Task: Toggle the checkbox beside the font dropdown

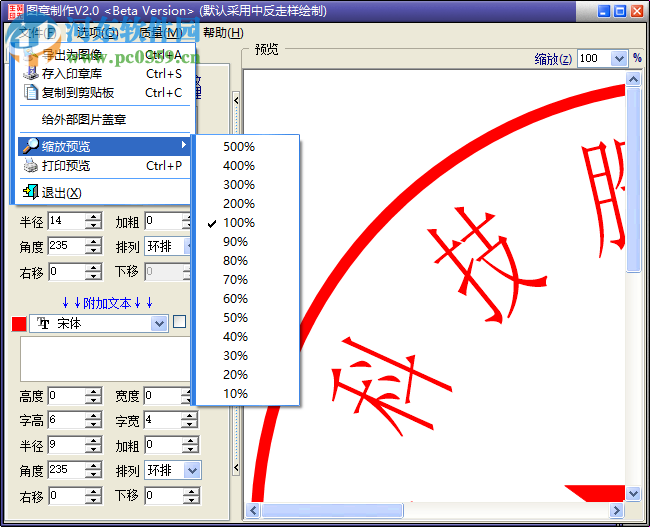Action: click(x=179, y=322)
